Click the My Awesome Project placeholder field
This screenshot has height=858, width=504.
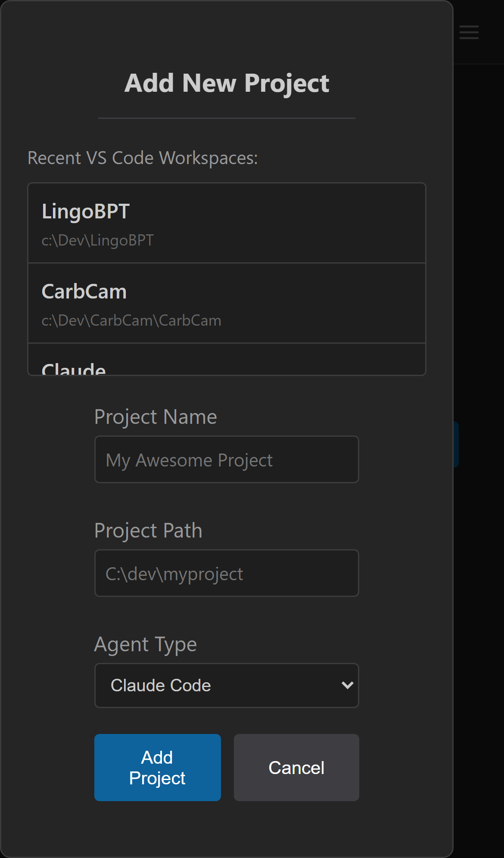pos(227,459)
